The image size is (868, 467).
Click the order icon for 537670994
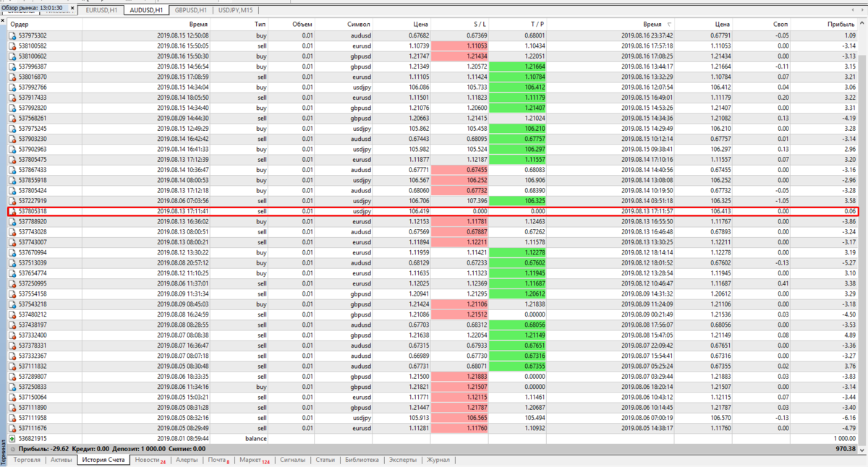[x=12, y=252]
